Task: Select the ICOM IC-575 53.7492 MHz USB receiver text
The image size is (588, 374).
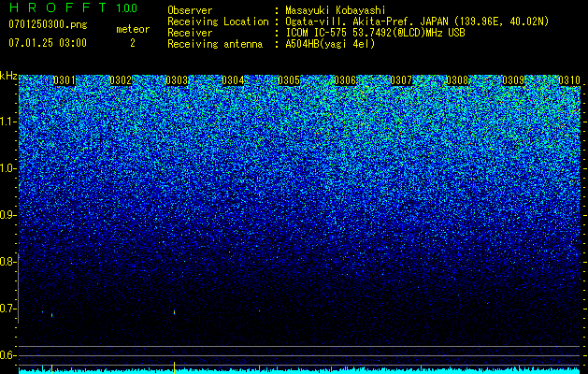Action: (376, 33)
